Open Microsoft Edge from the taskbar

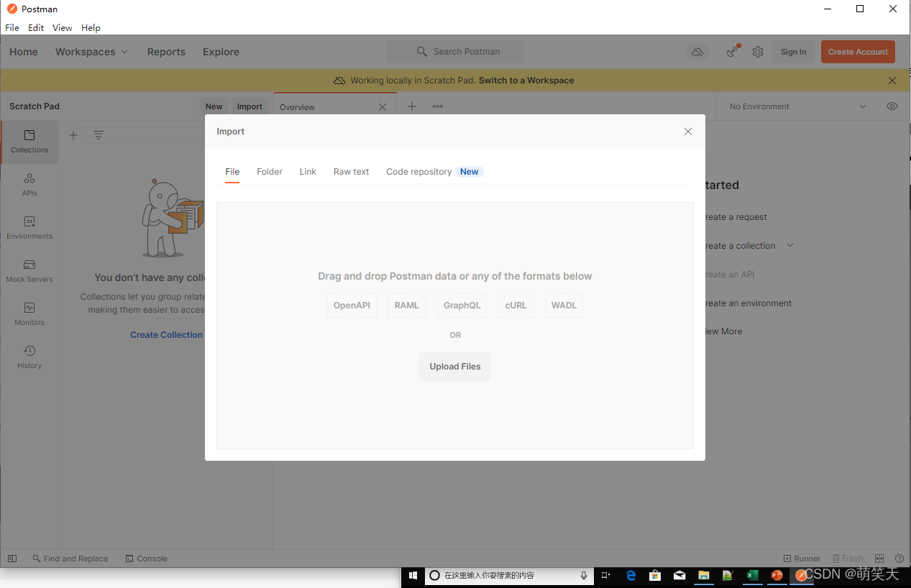(x=631, y=576)
